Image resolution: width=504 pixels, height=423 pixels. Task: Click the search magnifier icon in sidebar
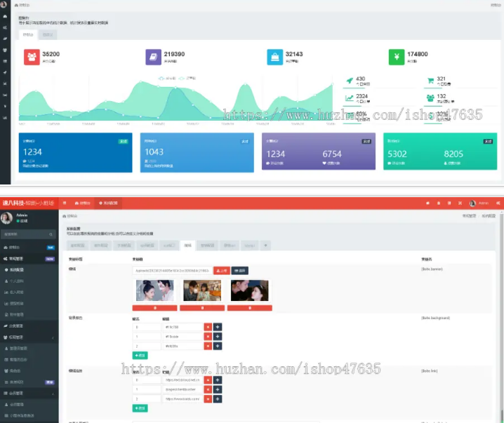tap(51, 234)
